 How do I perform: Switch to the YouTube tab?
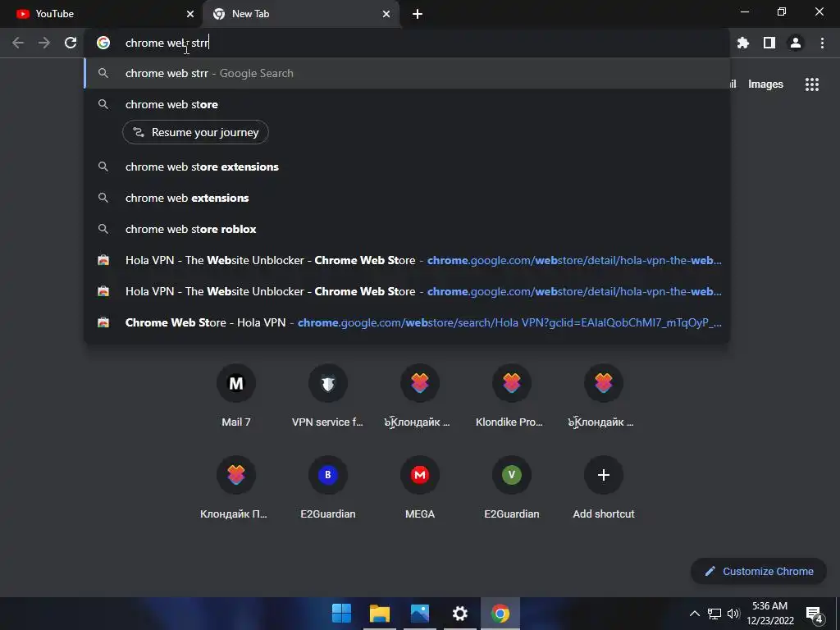(x=101, y=14)
